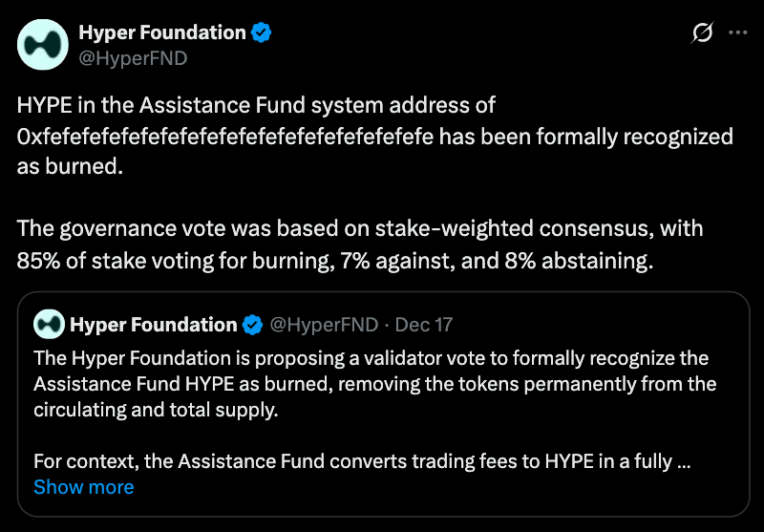Image resolution: width=764 pixels, height=532 pixels.
Task: Open the three-dot More options menu
Action: click(x=738, y=32)
